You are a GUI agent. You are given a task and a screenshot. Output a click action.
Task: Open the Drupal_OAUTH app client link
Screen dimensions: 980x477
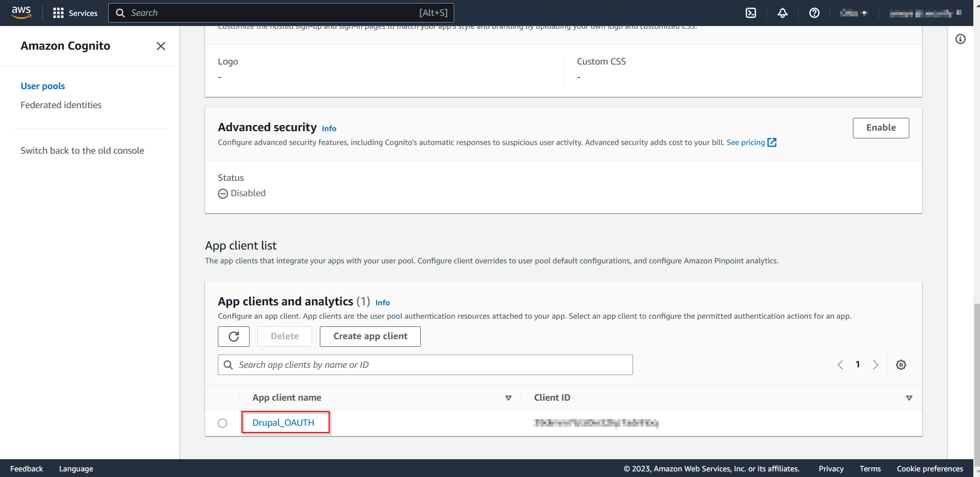(x=283, y=423)
